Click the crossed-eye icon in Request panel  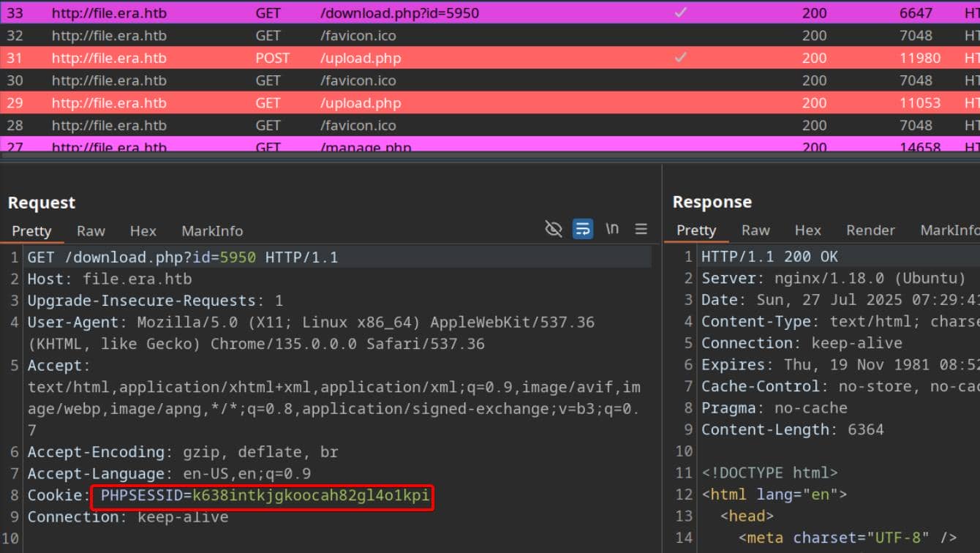click(x=554, y=230)
